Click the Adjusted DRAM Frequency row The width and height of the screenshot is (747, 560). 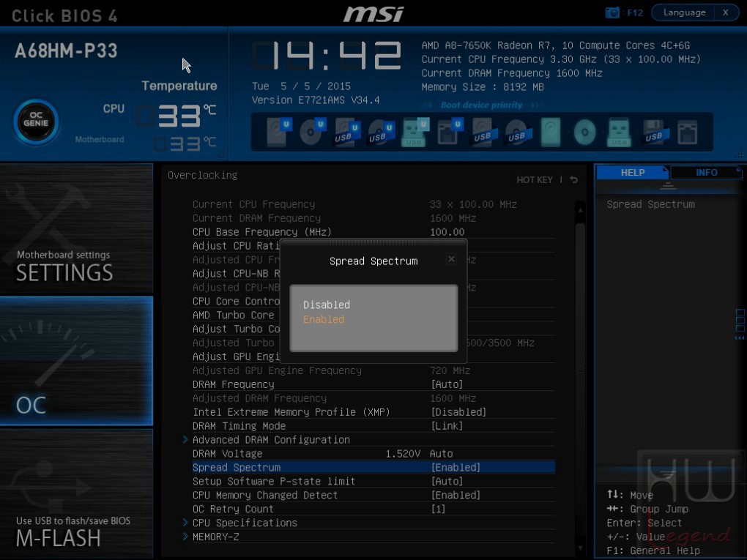(x=373, y=398)
